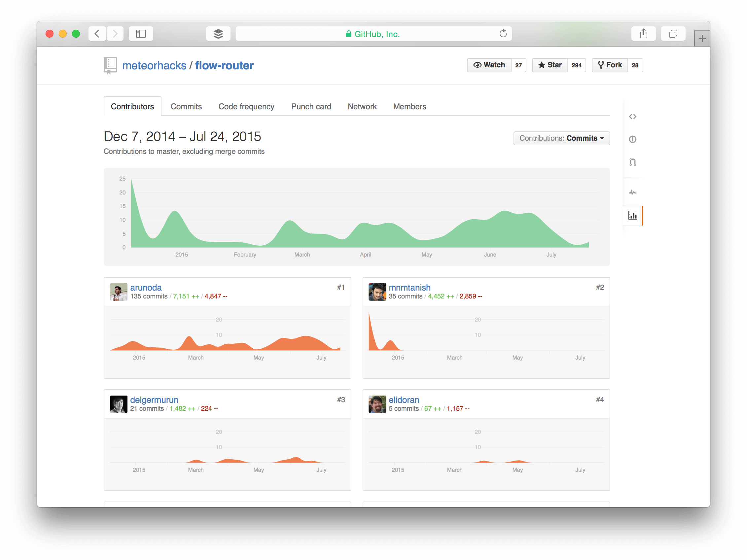Screen dimensions: 747x560
Task: Click the repository book icon beside meteorhacks
Action: 110,65
